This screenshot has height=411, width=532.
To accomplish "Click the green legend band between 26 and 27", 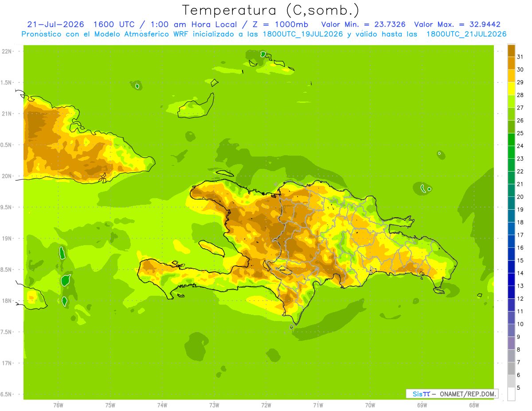I will [511, 114].
